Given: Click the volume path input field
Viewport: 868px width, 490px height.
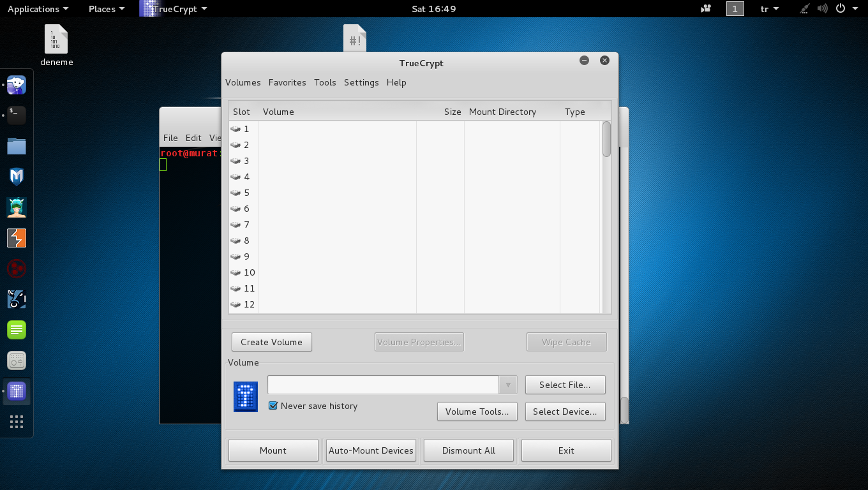Looking at the screenshot, I should (383, 385).
